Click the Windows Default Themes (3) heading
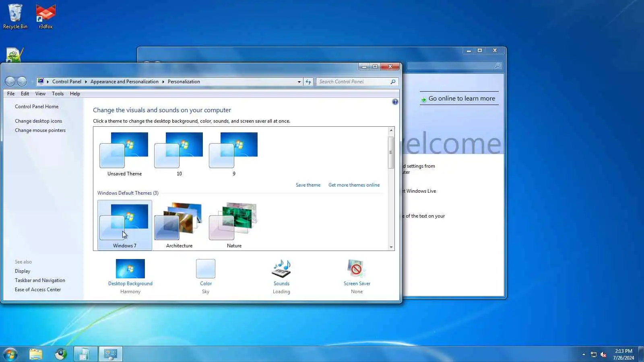Image resolution: width=644 pixels, height=362 pixels. [128, 193]
